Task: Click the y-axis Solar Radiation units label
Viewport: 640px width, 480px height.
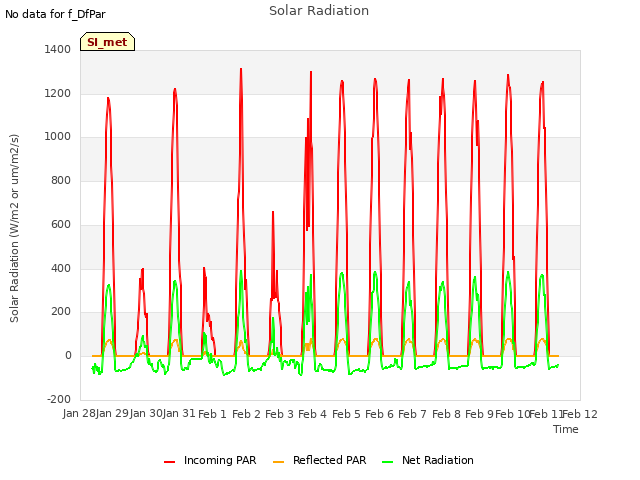Action: coord(14,228)
